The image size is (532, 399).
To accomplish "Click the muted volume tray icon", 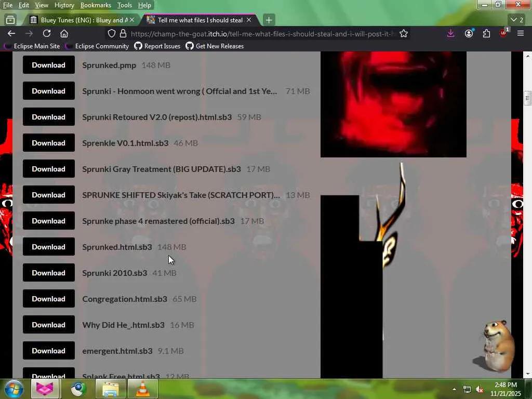I will [480, 390].
